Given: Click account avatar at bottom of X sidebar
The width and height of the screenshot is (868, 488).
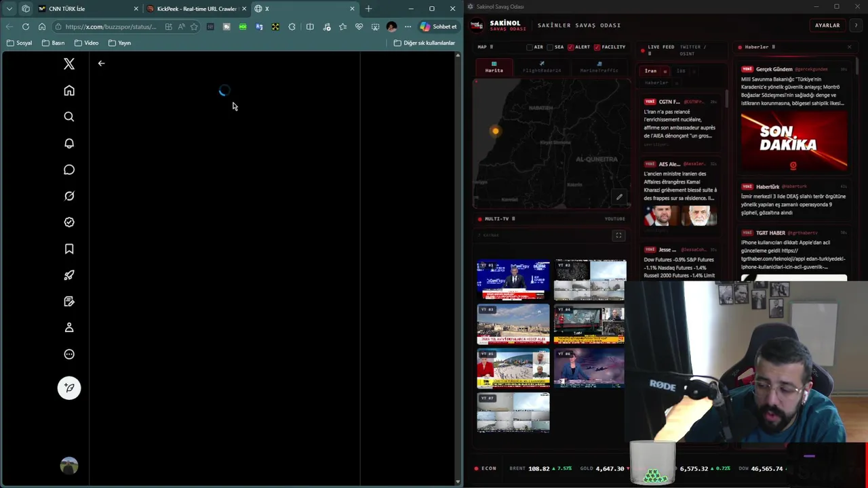Looking at the screenshot, I should pyautogui.click(x=69, y=466).
